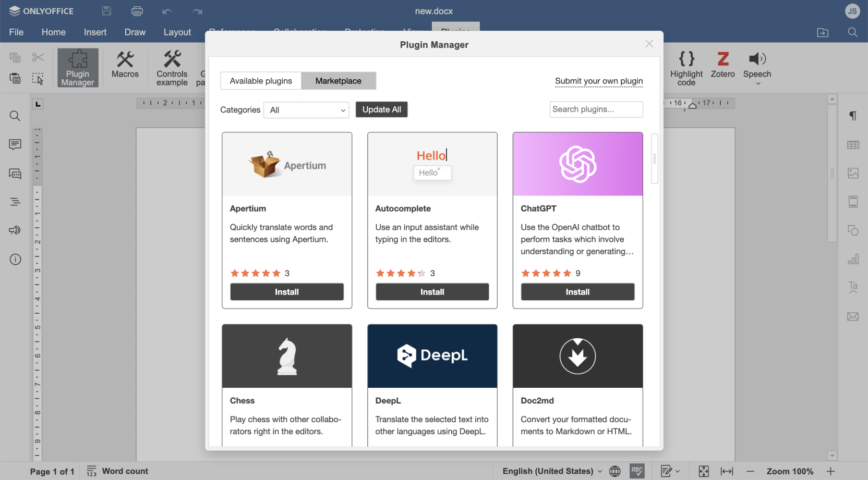The image size is (868, 480).
Task: Toggle Fit to page view
Action: tap(703, 471)
